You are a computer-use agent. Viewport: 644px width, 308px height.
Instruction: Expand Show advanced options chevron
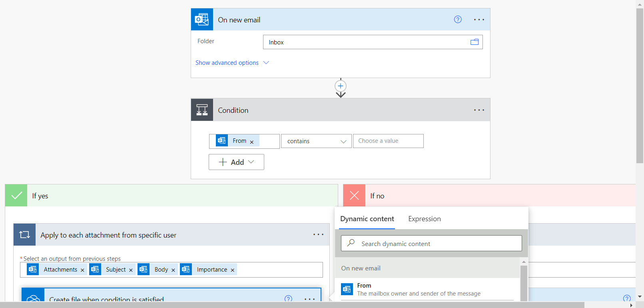(266, 63)
